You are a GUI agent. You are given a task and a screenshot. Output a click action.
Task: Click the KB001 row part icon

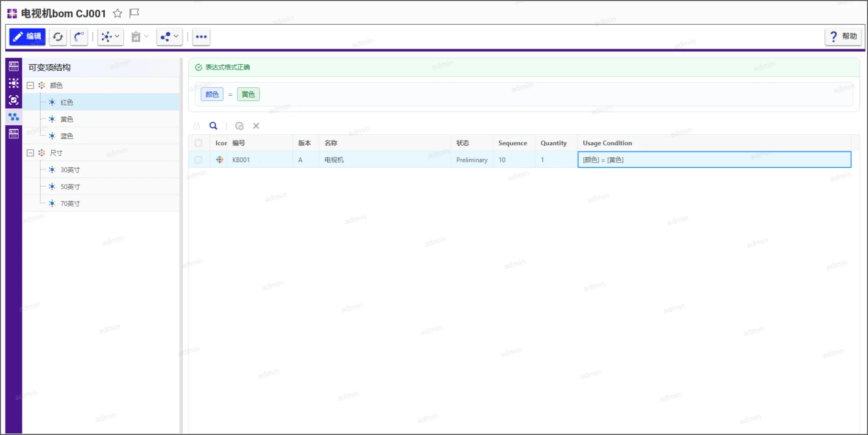point(220,160)
